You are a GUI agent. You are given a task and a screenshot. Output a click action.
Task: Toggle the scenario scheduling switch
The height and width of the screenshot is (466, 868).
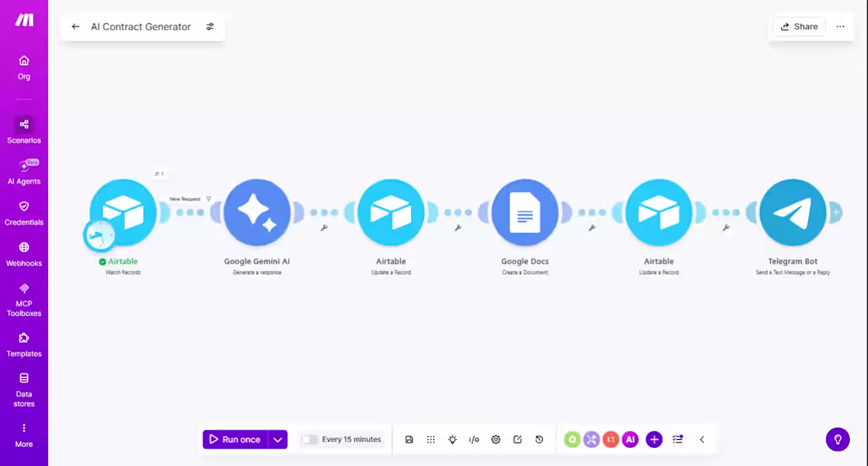pos(309,439)
